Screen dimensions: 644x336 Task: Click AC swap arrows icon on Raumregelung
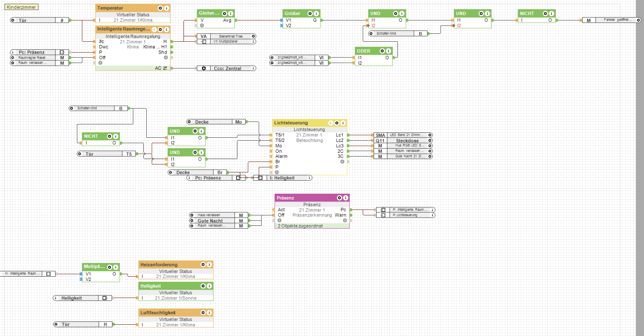pyautogui.click(x=165, y=68)
